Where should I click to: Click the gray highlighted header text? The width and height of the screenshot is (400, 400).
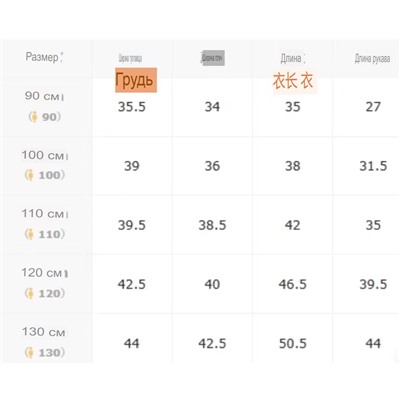[x=213, y=58]
